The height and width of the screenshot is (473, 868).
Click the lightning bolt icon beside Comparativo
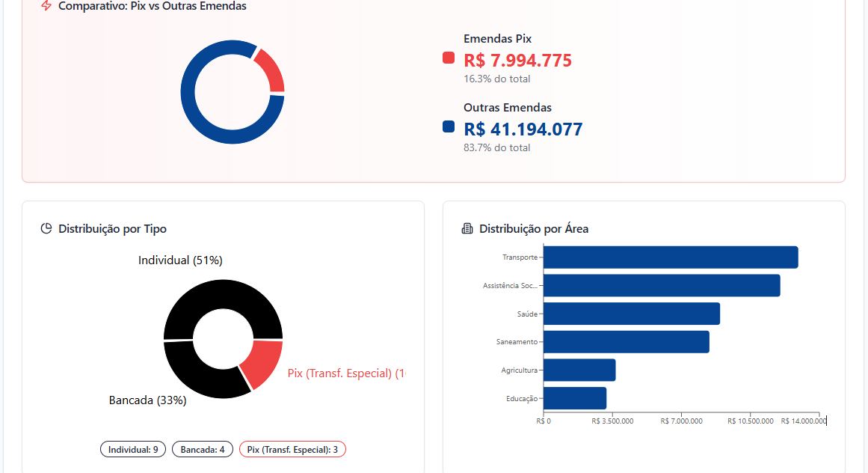coord(46,6)
